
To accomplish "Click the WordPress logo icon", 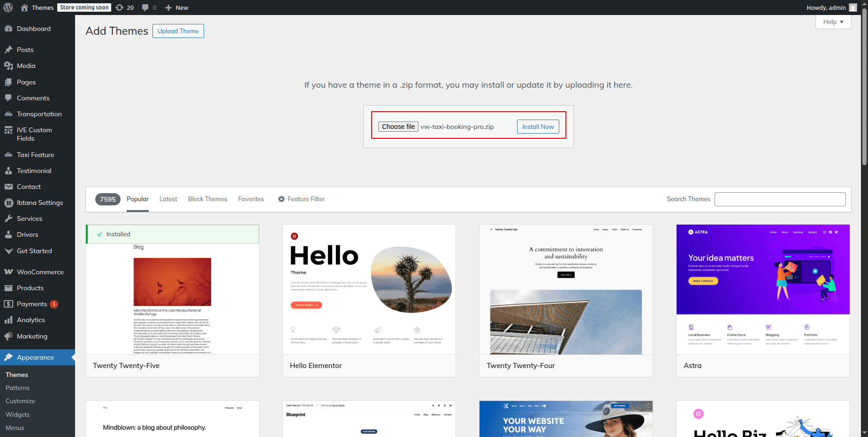I will (8, 8).
